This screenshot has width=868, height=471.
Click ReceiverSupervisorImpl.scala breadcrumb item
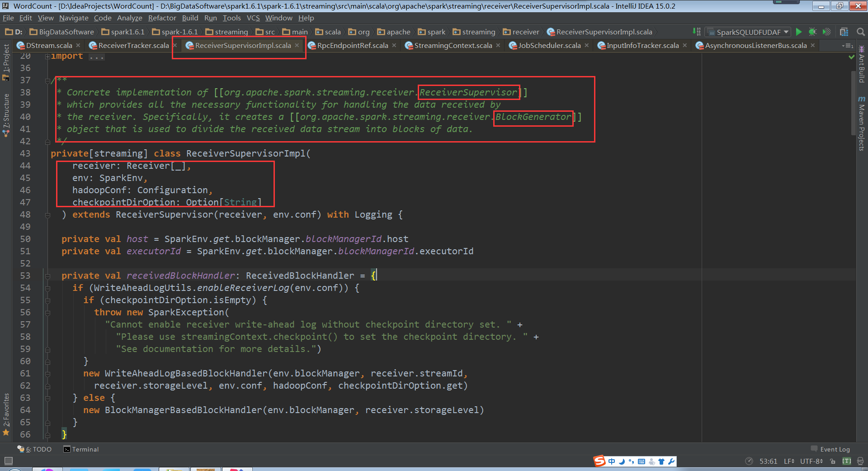click(x=600, y=32)
